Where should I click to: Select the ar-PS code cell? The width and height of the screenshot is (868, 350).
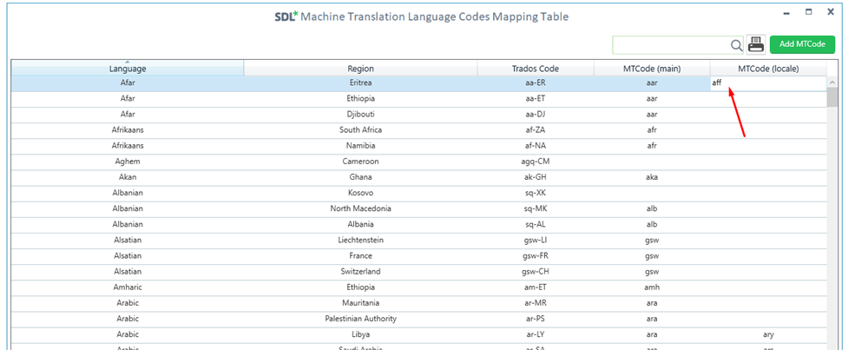536,319
